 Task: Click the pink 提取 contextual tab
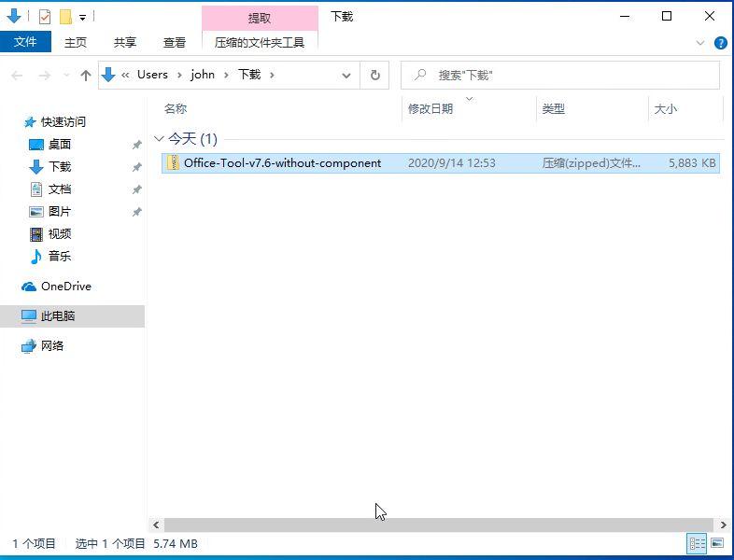(x=260, y=19)
